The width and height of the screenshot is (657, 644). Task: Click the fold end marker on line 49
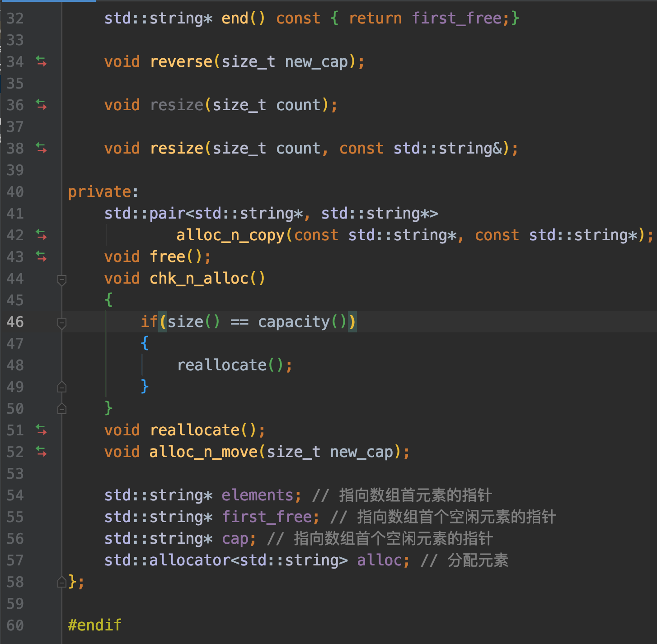pos(62,387)
